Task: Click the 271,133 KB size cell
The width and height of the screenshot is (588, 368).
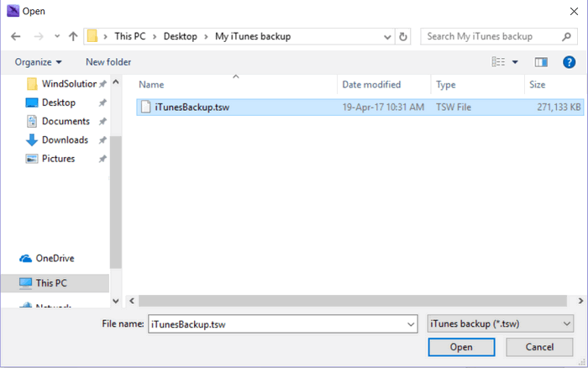Action: [559, 108]
